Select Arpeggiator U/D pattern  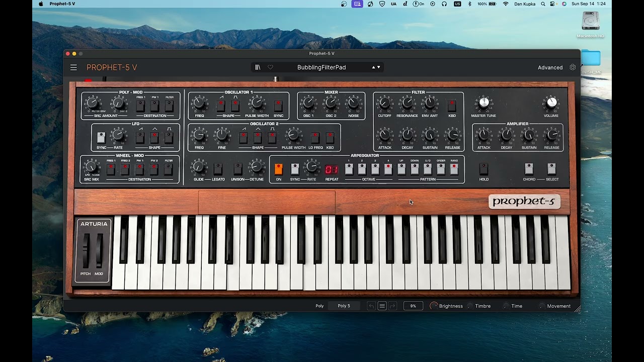click(428, 169)
